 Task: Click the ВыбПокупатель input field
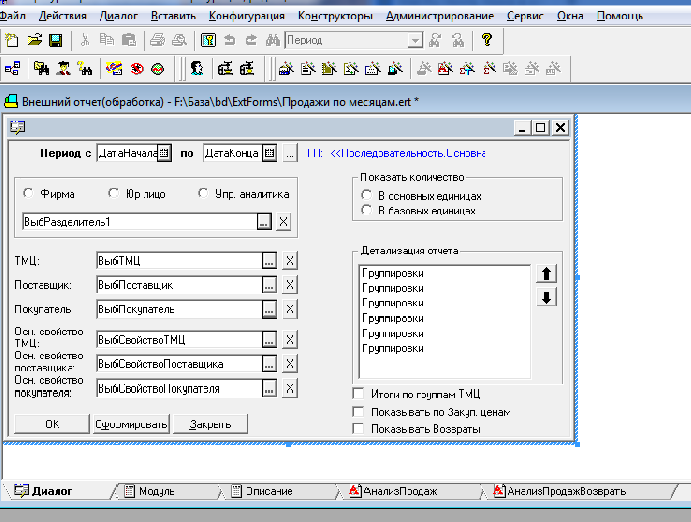(176, 309)
